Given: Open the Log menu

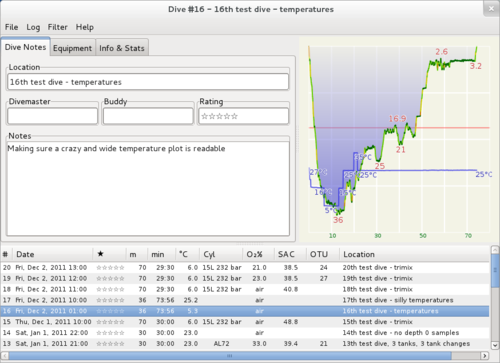Looking at the screenshot, I should 33,27.
